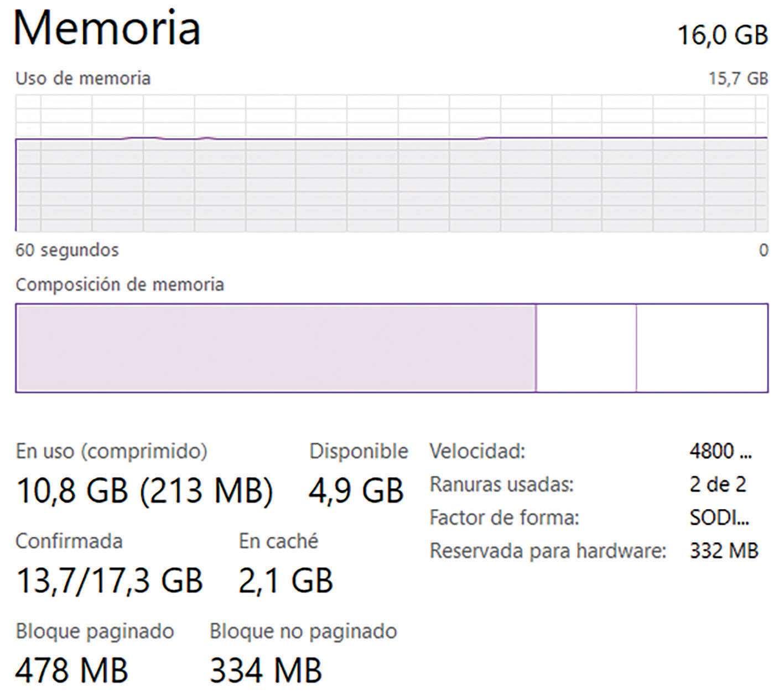Select the shaded in-use segment of composition bar
784x695 pixels.
coord(276,348)
